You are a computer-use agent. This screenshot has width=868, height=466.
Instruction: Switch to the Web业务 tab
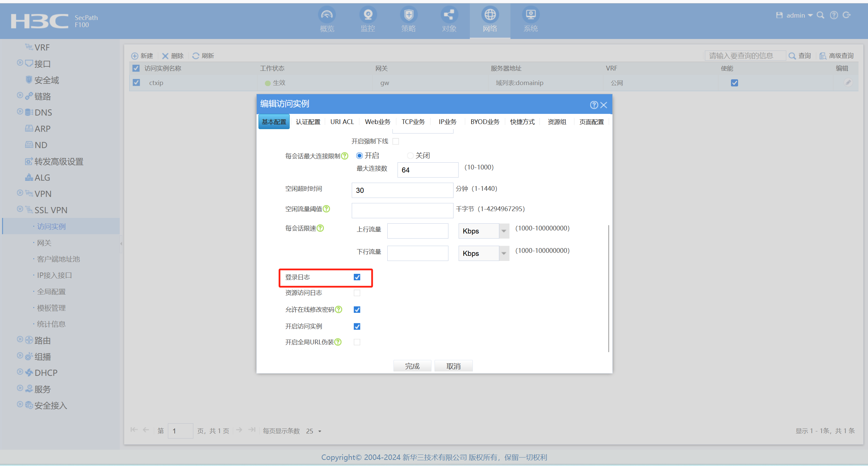pyautogui.click(x=377, y=122)
